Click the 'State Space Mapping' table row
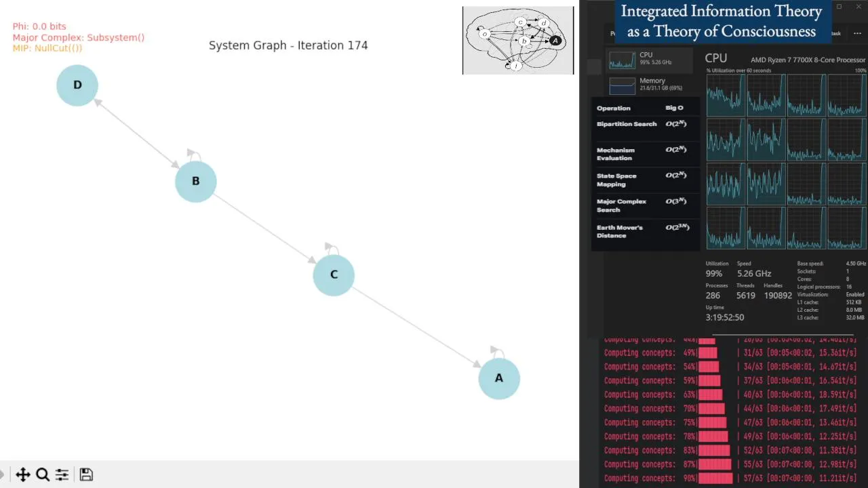Viewport: 868px width, 488px height. click(x=646, y=180)
